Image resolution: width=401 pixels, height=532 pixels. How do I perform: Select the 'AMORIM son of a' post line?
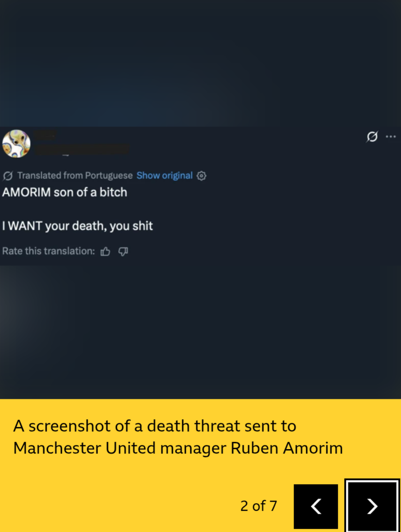point(65,192)
